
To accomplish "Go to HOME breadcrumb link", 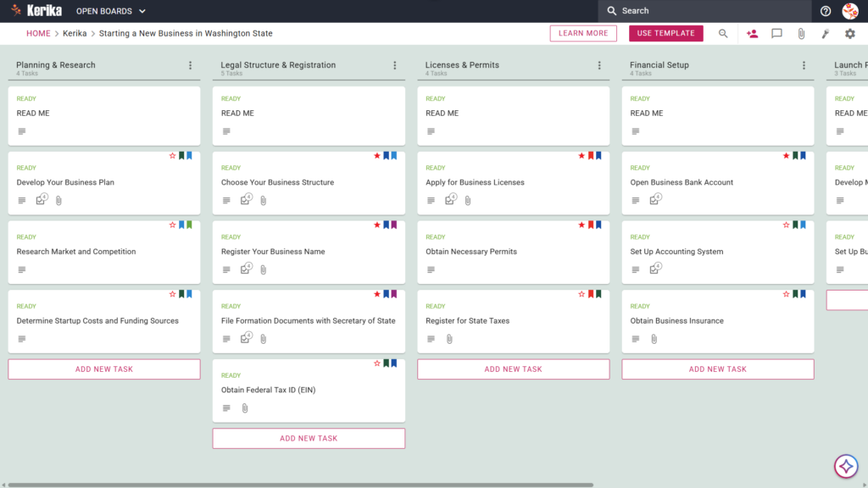I will click(x=38, y=33).
